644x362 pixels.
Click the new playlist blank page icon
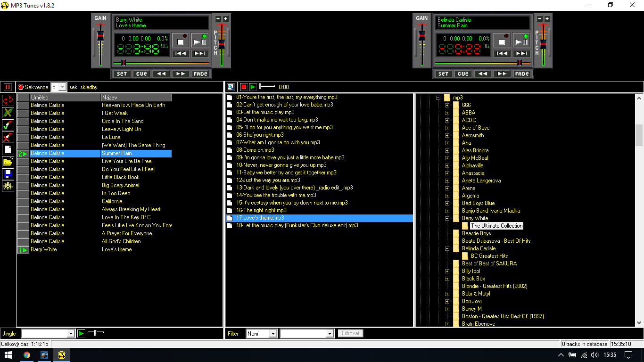point(8,149)
